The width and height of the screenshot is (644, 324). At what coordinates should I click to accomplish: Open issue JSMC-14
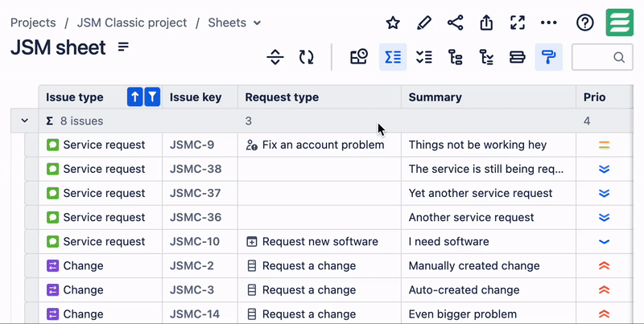point(195,314)
